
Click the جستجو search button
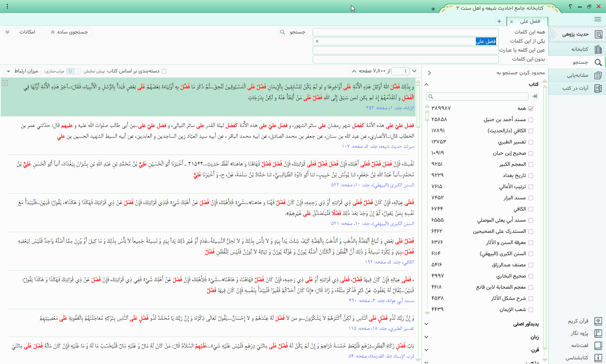(x=293, y=32)
